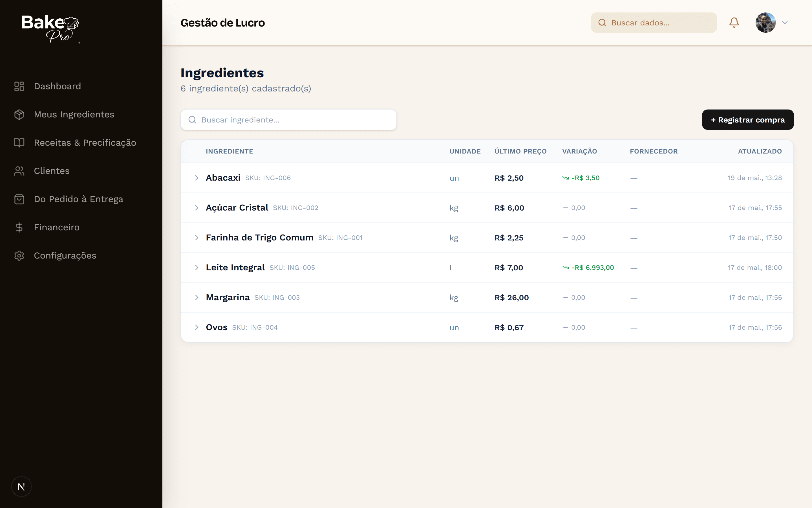Click the SKU: ING-002 label
The height and width of the screenshot is (508, 812).
click(295, 208)
